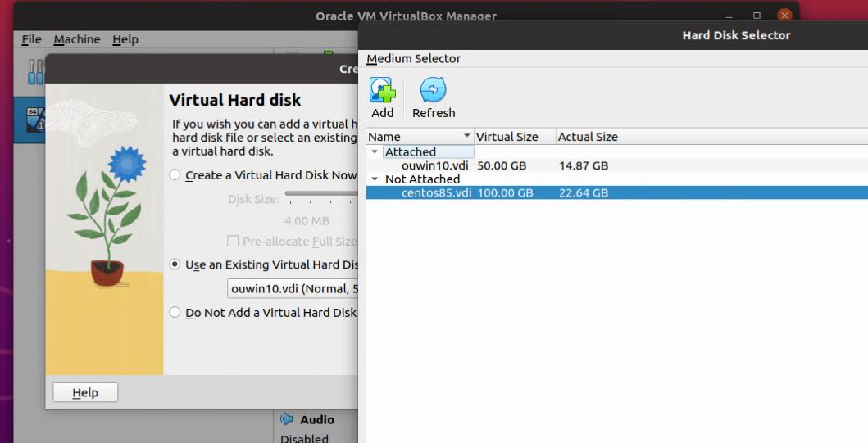
Task: Collapse the Not Attached group
Action: coord(375,179)
